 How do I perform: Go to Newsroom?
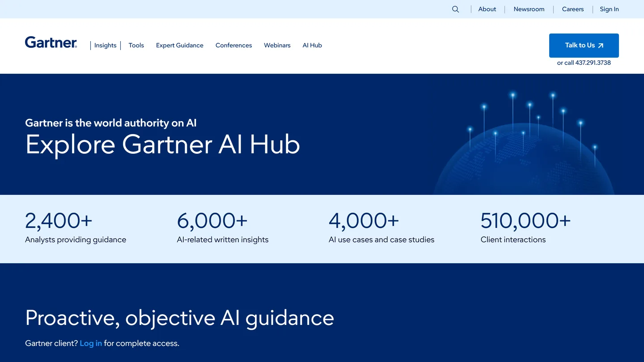point(529,9)
